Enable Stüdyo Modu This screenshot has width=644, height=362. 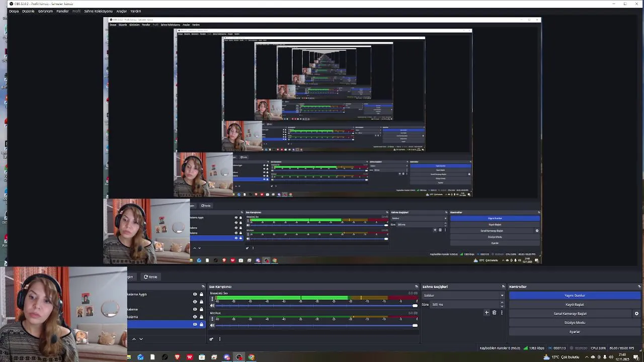tap(575, 323)
